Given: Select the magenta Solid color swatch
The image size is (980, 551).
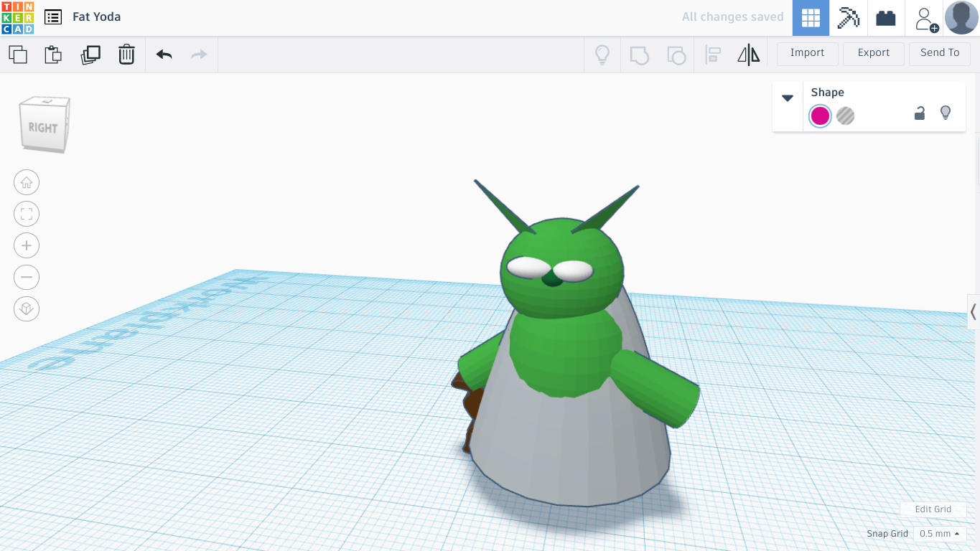Looking at the screenshot, I should [820, 116].
